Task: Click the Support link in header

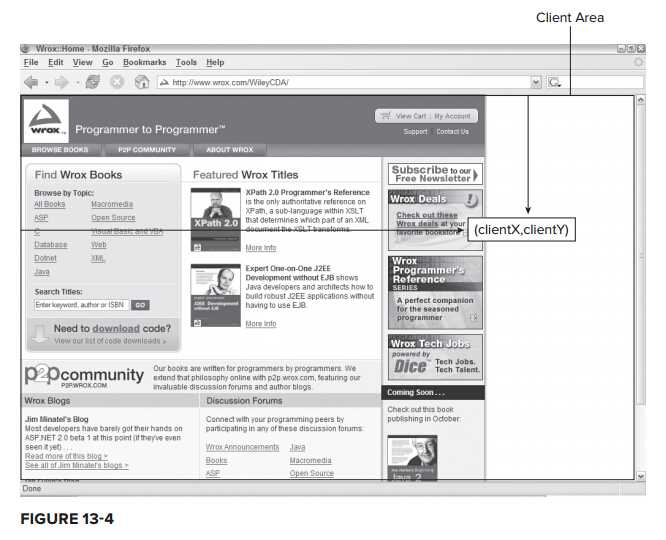Action: coord(415,132)
